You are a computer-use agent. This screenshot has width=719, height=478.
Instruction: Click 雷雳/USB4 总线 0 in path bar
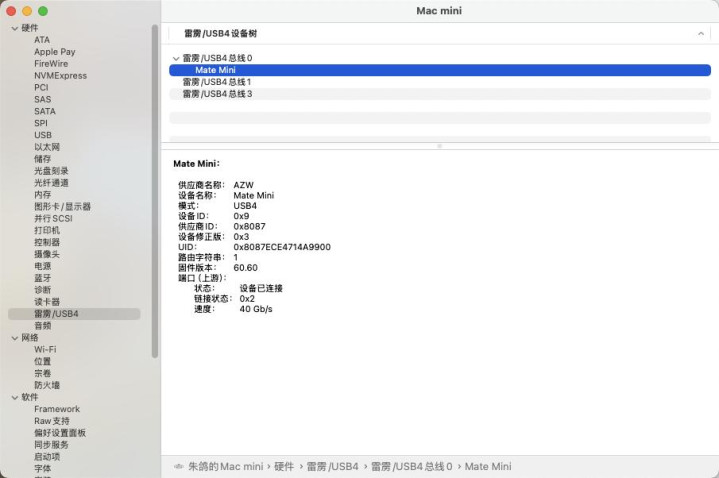pos(411,467)
